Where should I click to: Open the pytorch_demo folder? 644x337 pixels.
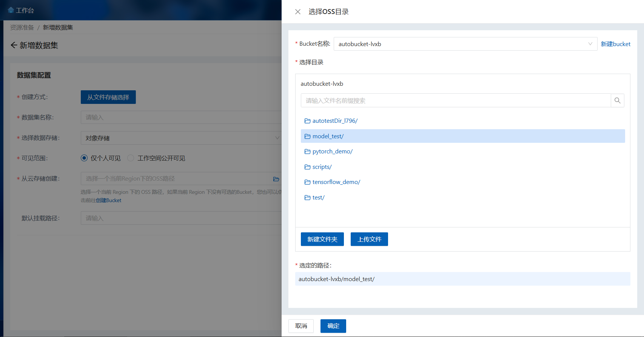(332, 151)
